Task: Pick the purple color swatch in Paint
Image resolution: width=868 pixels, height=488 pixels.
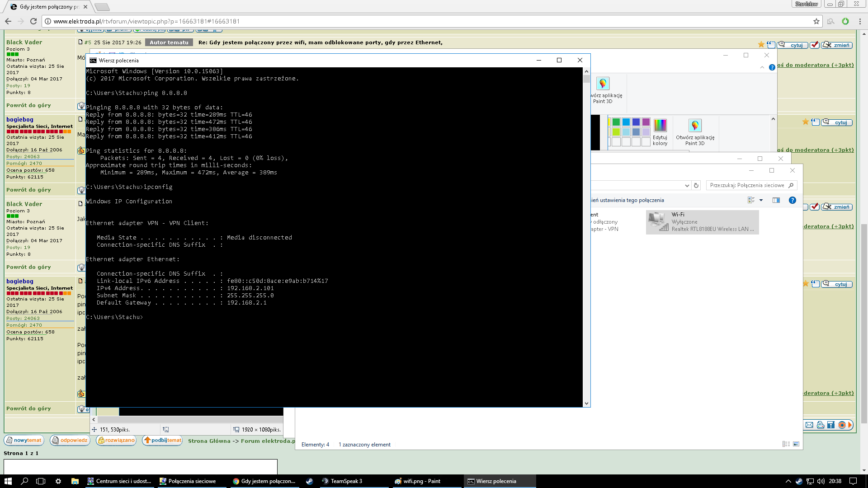Action: click(x=646, y=122)
